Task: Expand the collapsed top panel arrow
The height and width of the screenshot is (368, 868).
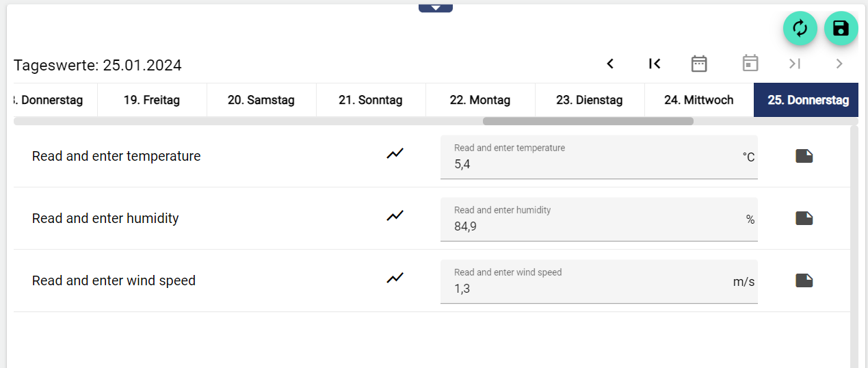Action: 436,8
